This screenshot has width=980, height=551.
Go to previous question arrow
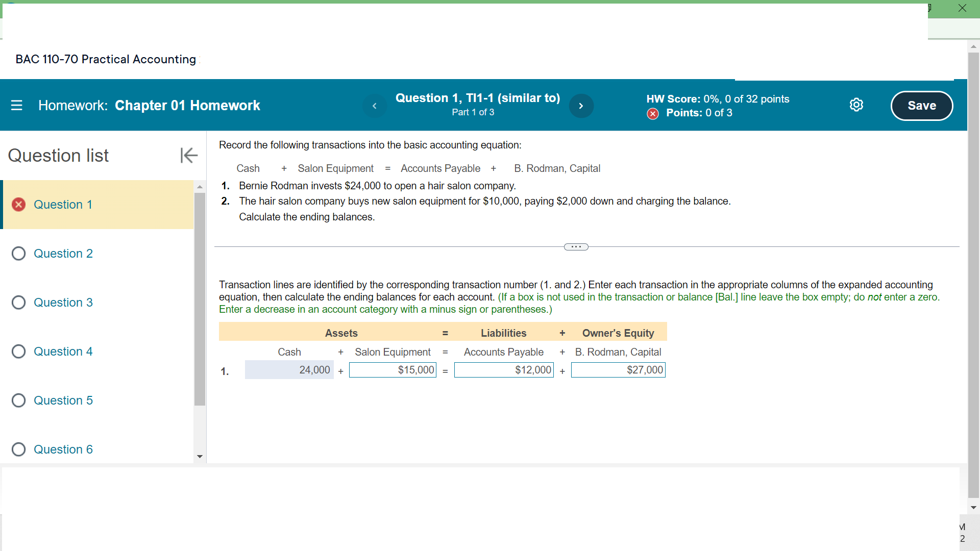375,106
